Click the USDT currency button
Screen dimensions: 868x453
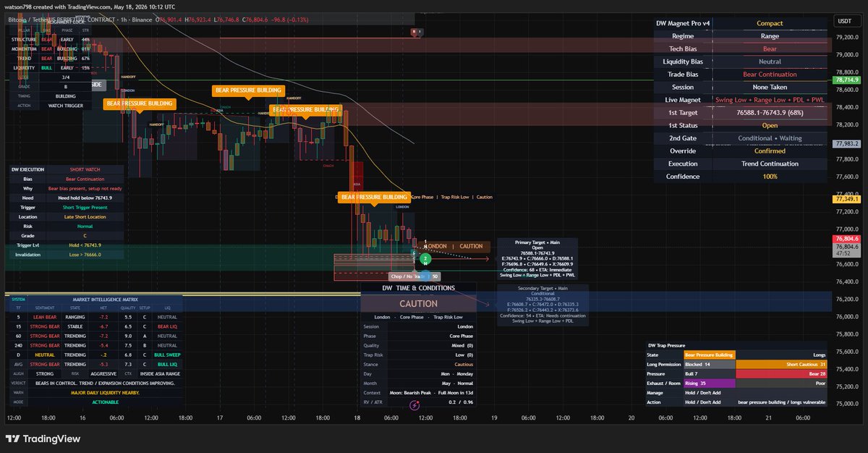click(843, 22)
